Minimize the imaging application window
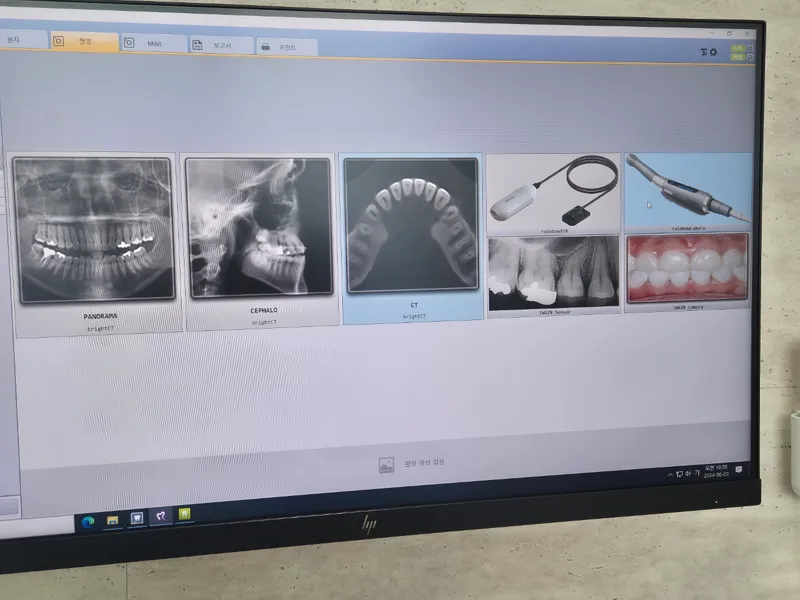 712,33
